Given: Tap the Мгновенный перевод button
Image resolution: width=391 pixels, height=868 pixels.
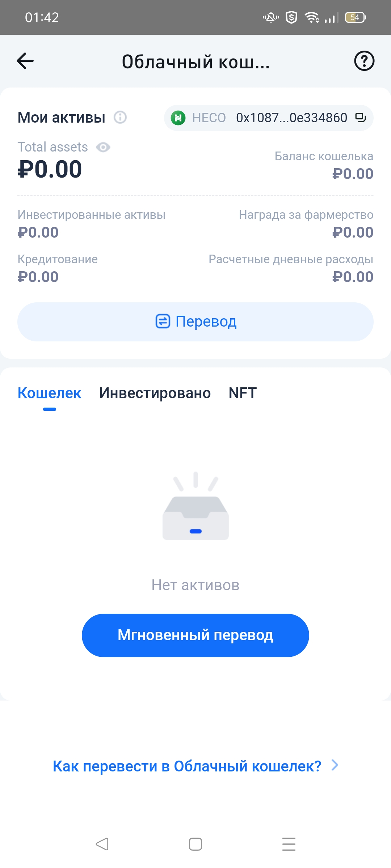Looking at the screenshot, I should pyautogui.click(x=195, y=635).
